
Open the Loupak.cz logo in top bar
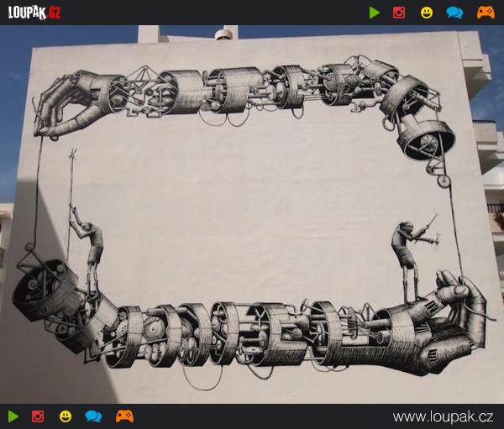tap(34, 13)
